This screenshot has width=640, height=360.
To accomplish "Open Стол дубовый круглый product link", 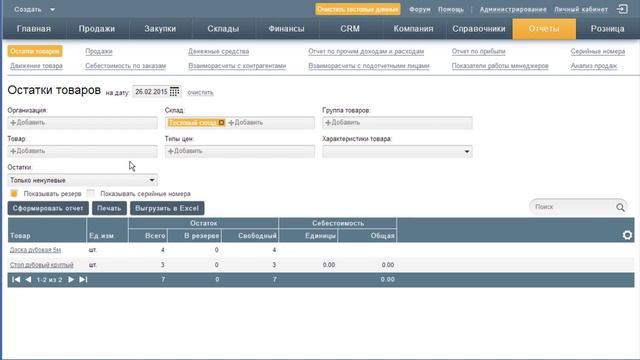I will (x=42, y=265).
